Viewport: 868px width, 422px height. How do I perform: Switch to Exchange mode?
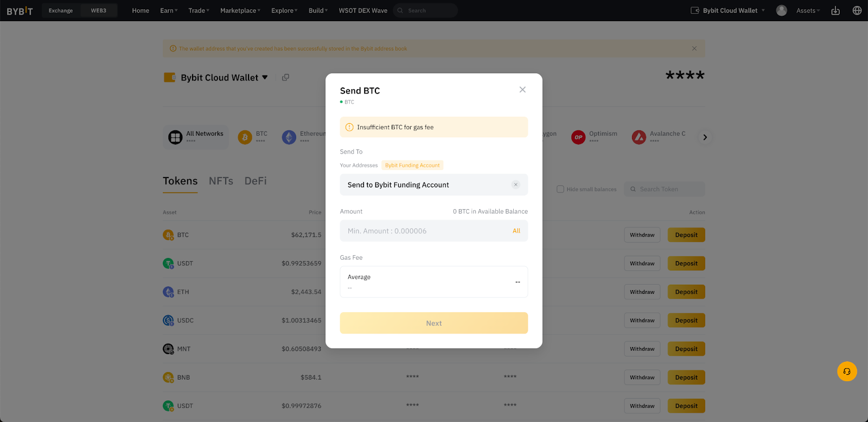click(61, 10)
